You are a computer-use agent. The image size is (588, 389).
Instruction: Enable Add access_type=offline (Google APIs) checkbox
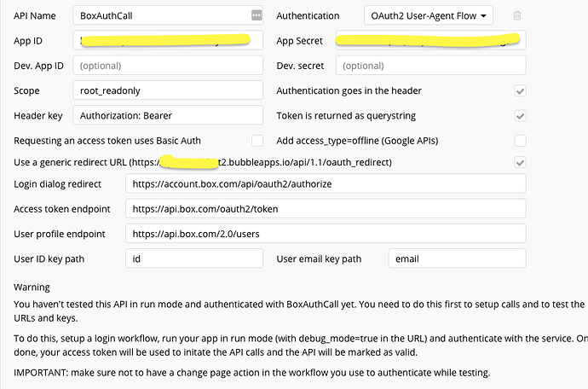(520, 141)
